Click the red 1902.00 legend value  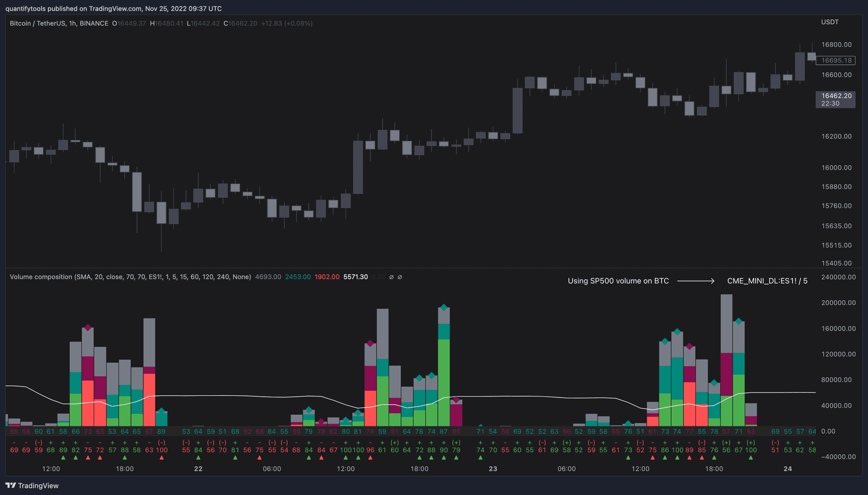coord(327,277)
